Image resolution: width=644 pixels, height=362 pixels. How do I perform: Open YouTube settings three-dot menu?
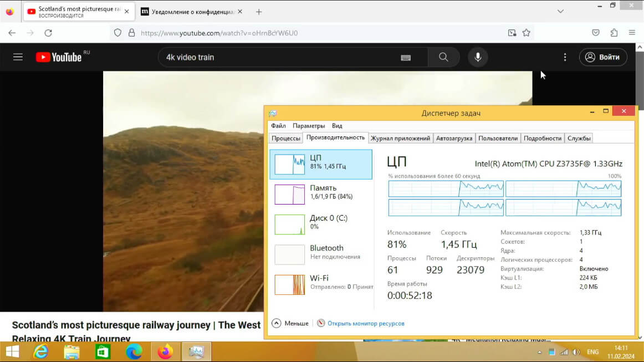pyautogui.click(x=565, y=57)
